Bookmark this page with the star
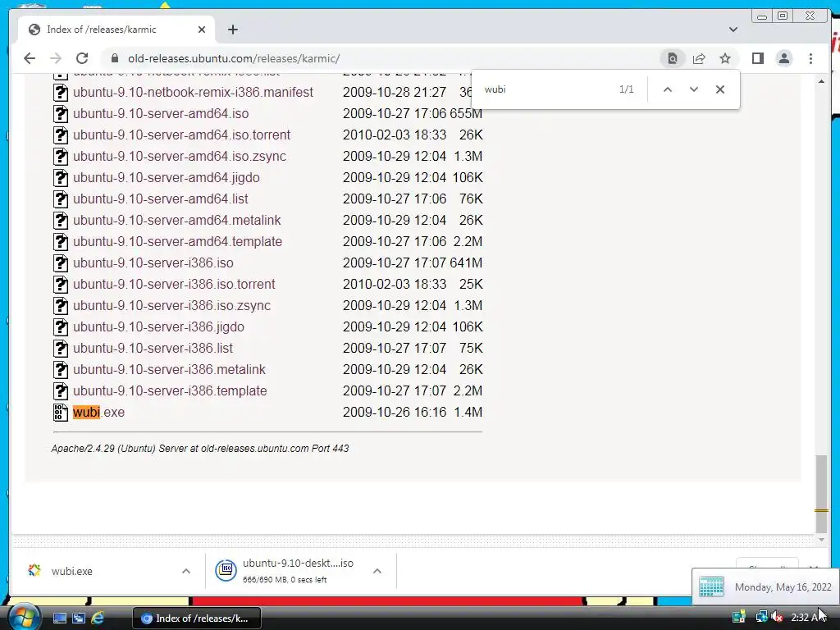Image resolution: width=840 pixels, height=630 pixels. pos(725,58)
